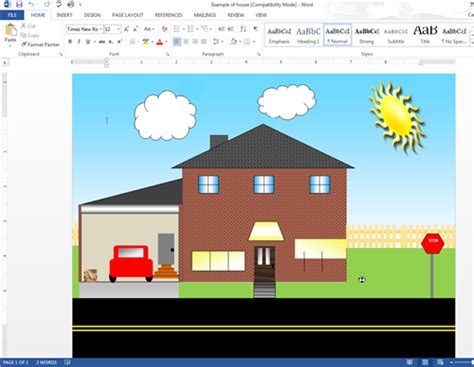
Task: Click the 2 WORDS count in status bar
Action: pos(46,362)
